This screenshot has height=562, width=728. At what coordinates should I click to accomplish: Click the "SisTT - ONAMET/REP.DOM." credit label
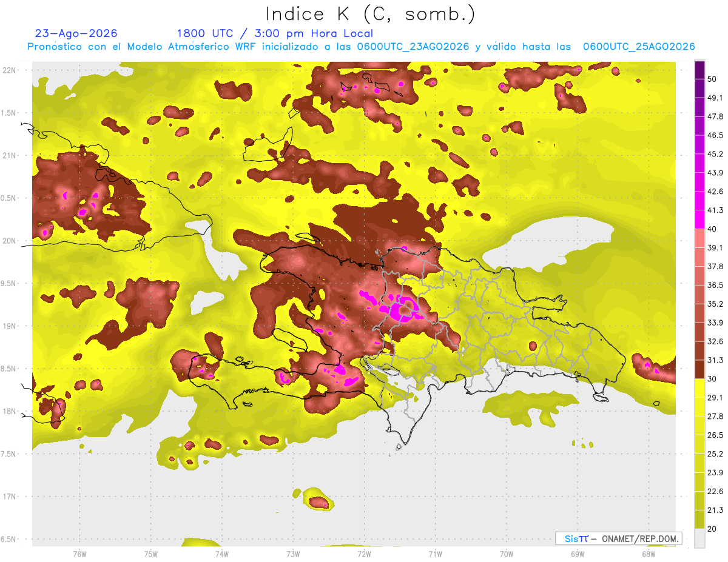(x=618, y=538)
